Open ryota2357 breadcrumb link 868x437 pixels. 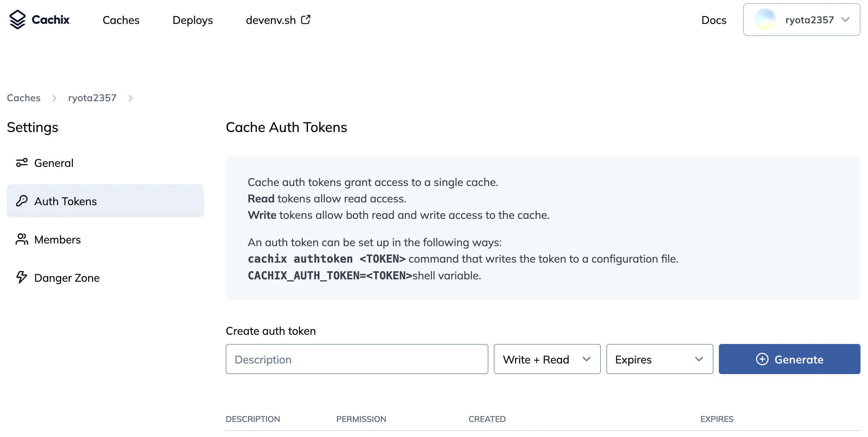pos(92,98)
